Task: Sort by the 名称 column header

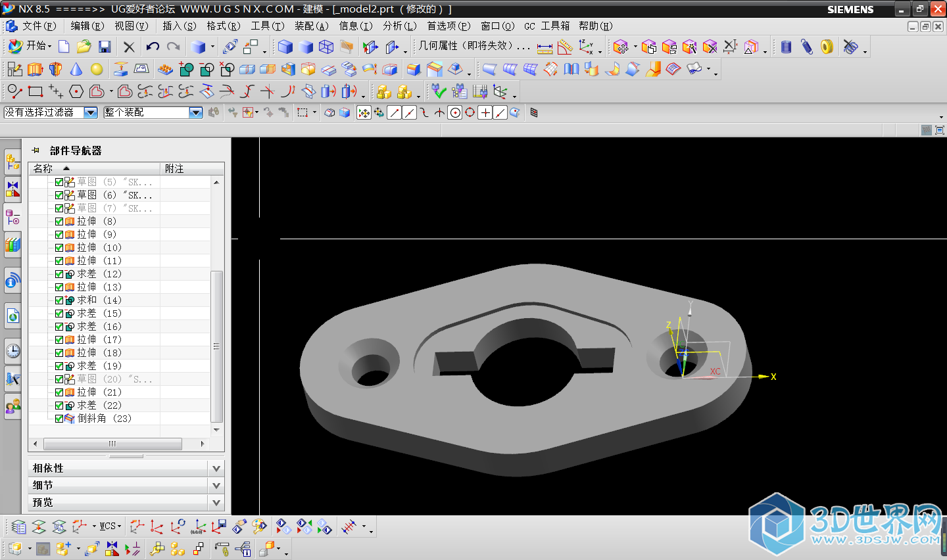Action: click(94, 168)
